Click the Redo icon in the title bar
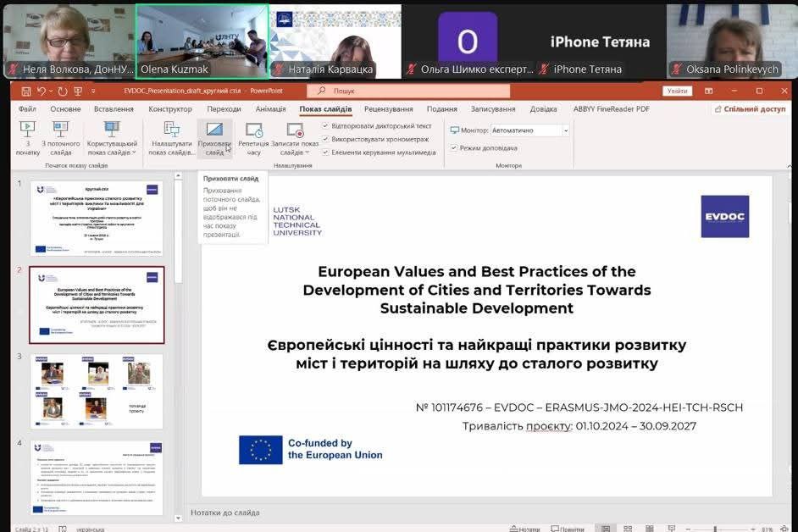 tap(62, 91)
